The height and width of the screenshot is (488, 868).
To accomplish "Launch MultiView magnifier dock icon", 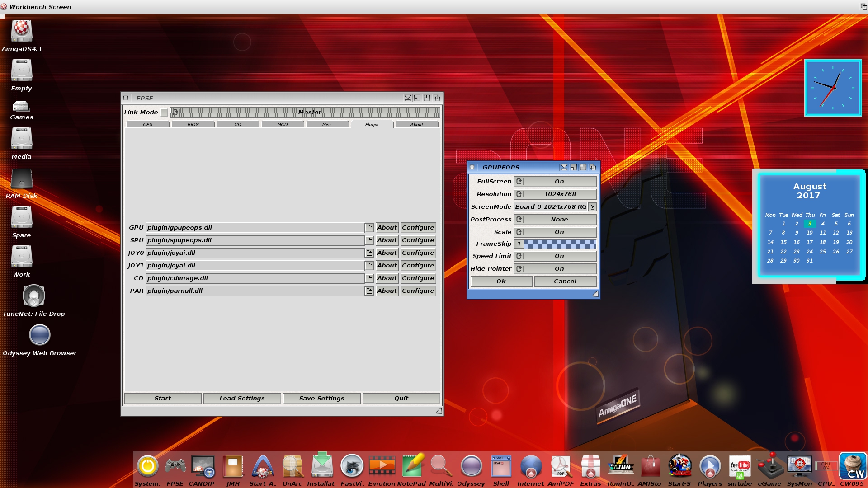I will click(x=441, y=466).
